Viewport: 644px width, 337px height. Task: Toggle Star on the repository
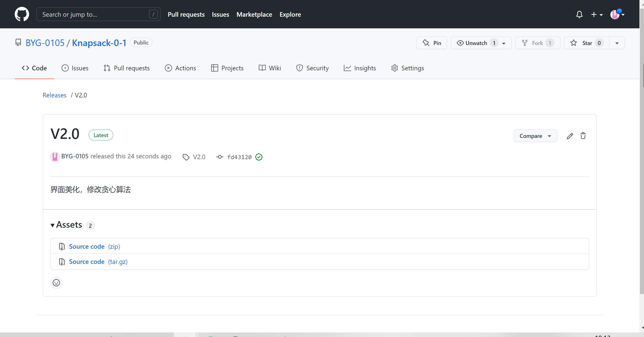(587, 43)
